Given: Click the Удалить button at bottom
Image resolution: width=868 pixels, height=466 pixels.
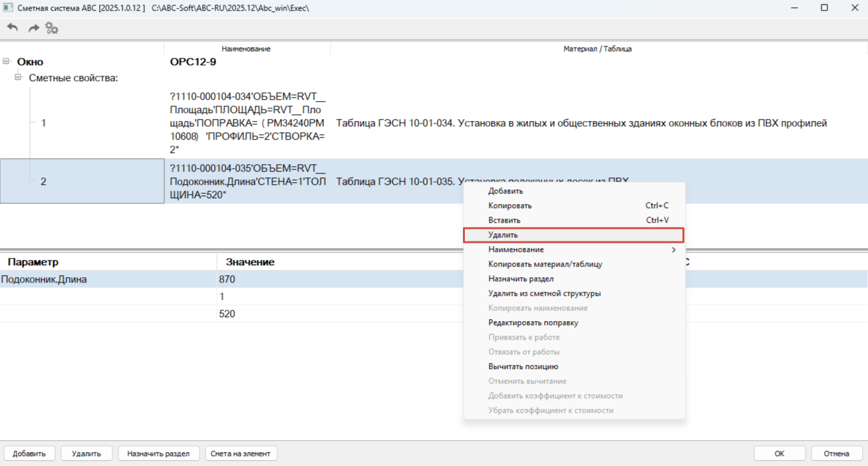Looking at the screenshot, I should coord(86,453).
